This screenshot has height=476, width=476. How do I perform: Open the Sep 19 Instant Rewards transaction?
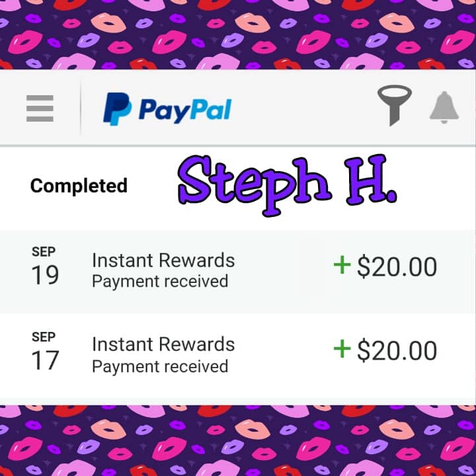238,272
